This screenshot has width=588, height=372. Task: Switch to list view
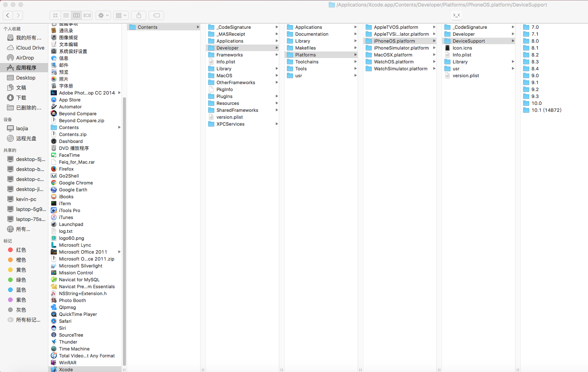click(x=66, y=15)
